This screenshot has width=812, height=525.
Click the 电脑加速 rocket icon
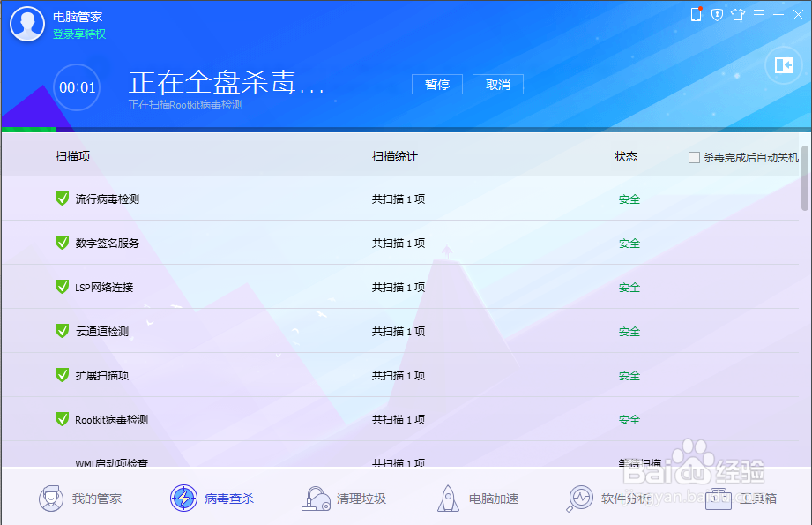tap(448, 499)
